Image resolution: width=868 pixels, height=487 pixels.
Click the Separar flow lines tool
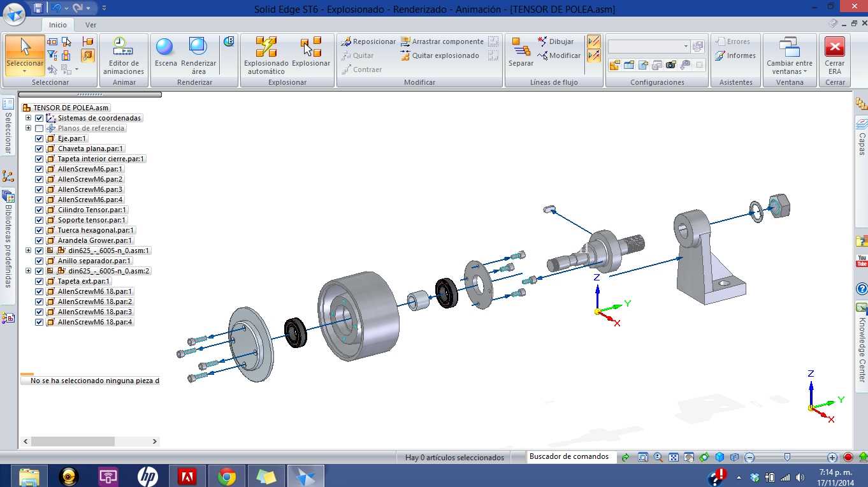coord(521,52)
